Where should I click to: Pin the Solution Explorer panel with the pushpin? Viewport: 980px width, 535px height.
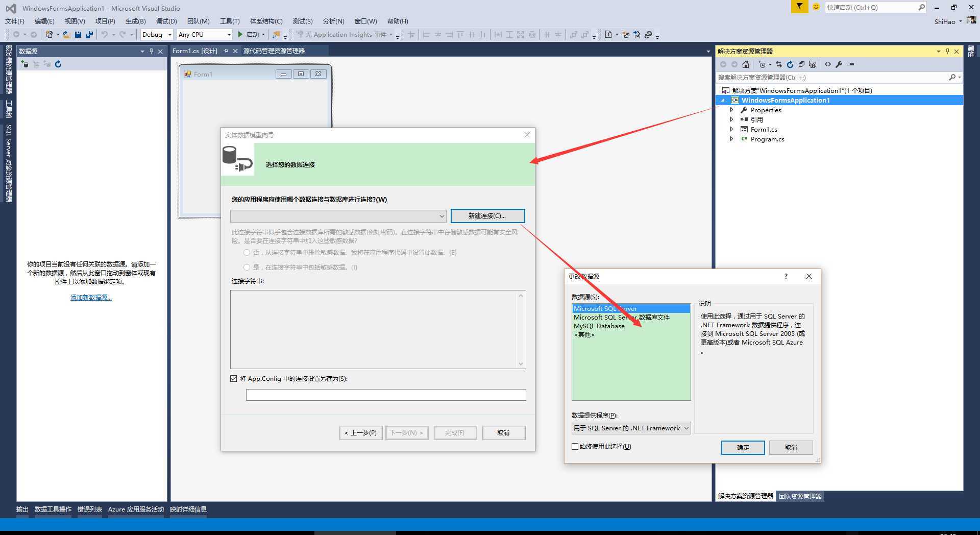click(947, 51)
